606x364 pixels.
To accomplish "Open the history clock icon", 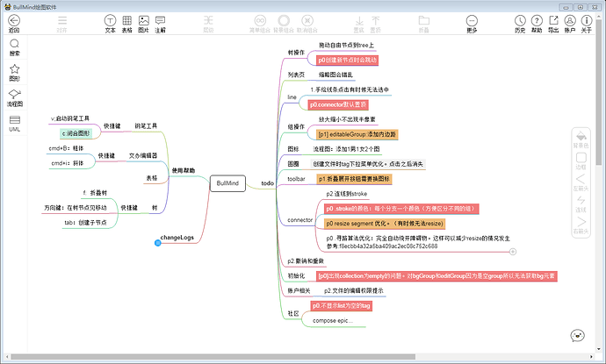I will [x=520, y=20].
